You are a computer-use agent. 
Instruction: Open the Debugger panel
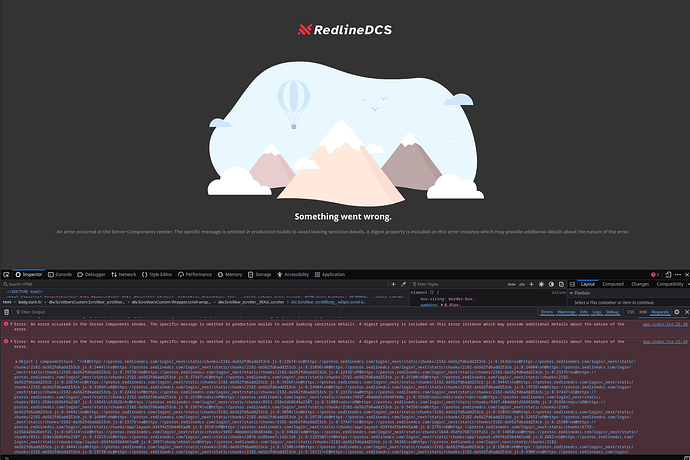click(92, 274)
